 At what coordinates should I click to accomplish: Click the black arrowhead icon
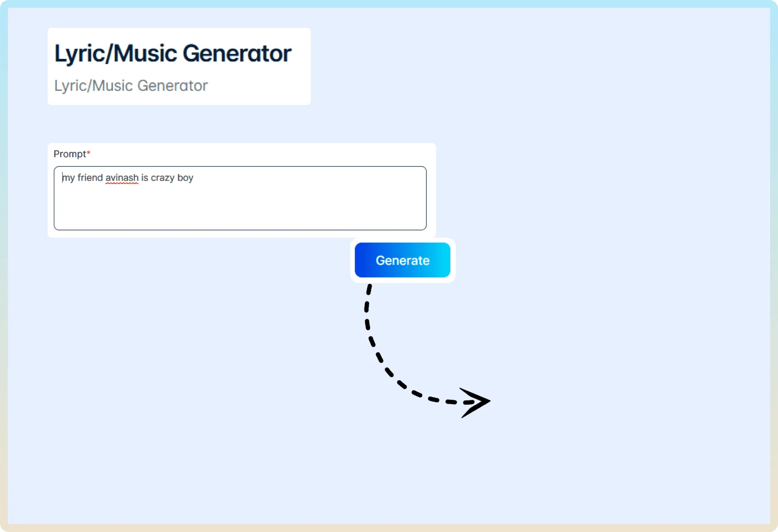click(475, 402)
